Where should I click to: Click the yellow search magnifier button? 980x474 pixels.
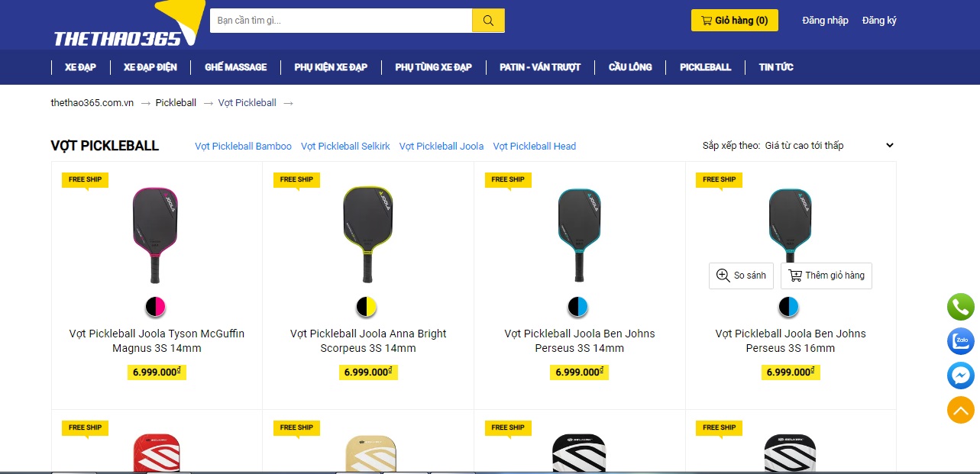click(488, 21)
